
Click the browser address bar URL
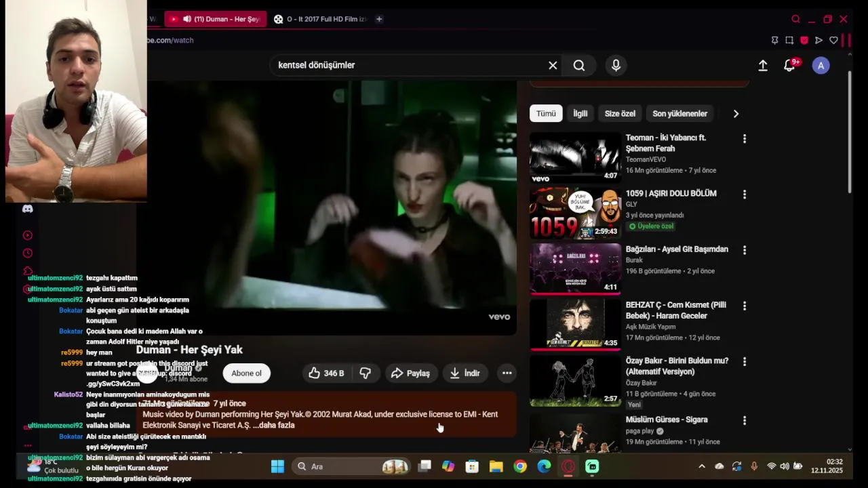tap(170, 40)
